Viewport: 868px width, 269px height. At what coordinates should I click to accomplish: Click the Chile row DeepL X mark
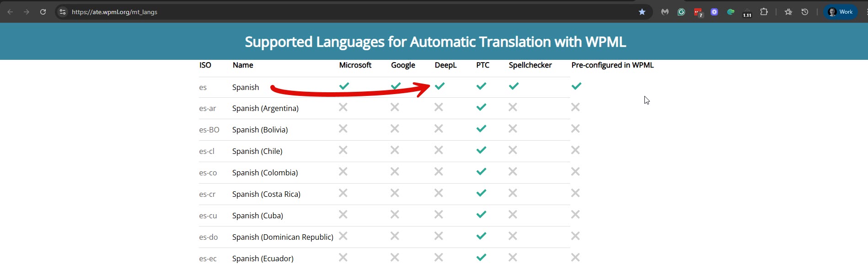point(439,150)
